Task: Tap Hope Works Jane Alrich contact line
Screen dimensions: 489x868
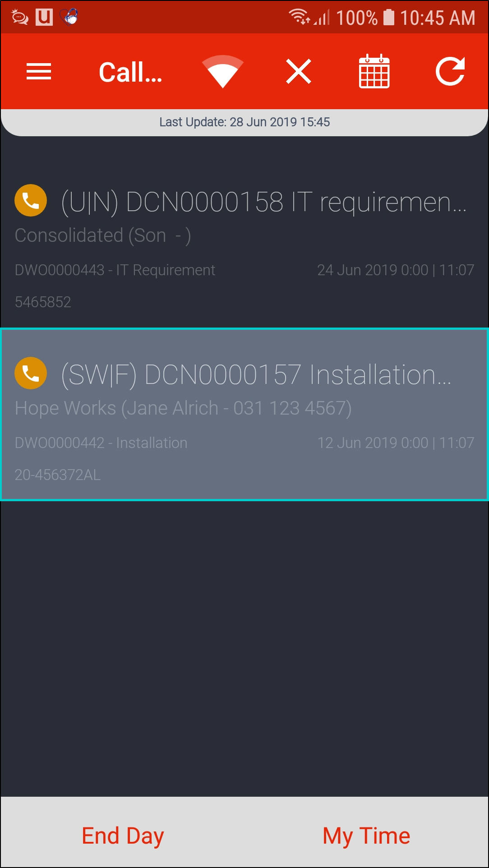Action: [183, 408]
